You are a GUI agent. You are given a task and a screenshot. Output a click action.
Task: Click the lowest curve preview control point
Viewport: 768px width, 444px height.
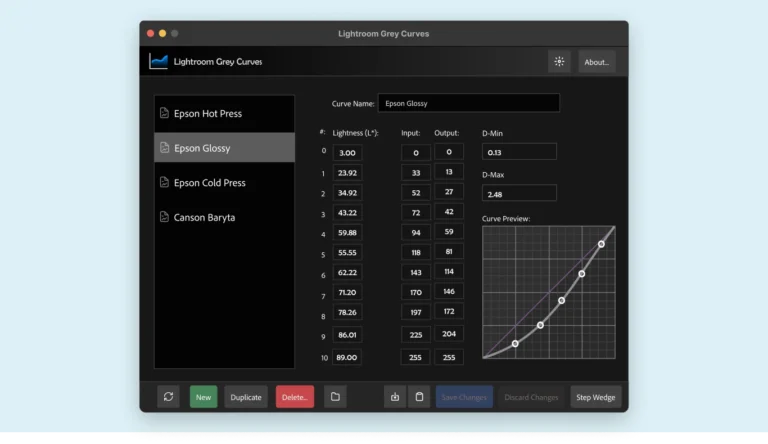click(515, 344)
